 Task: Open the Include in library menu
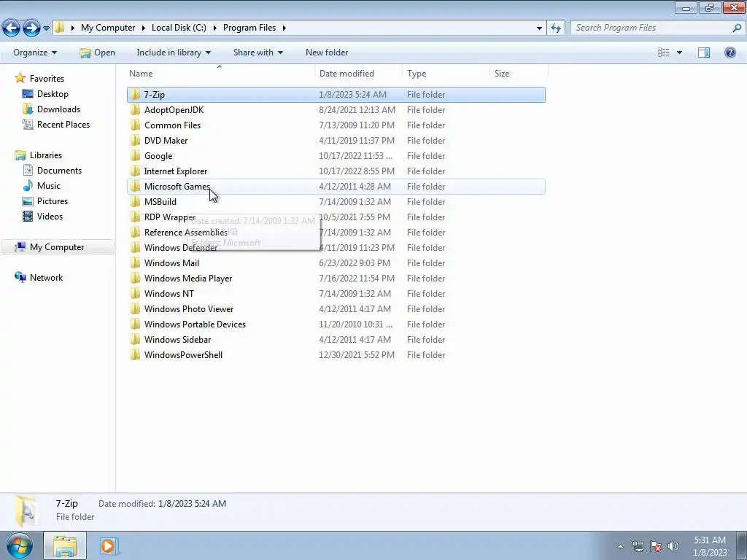[174, 52]
